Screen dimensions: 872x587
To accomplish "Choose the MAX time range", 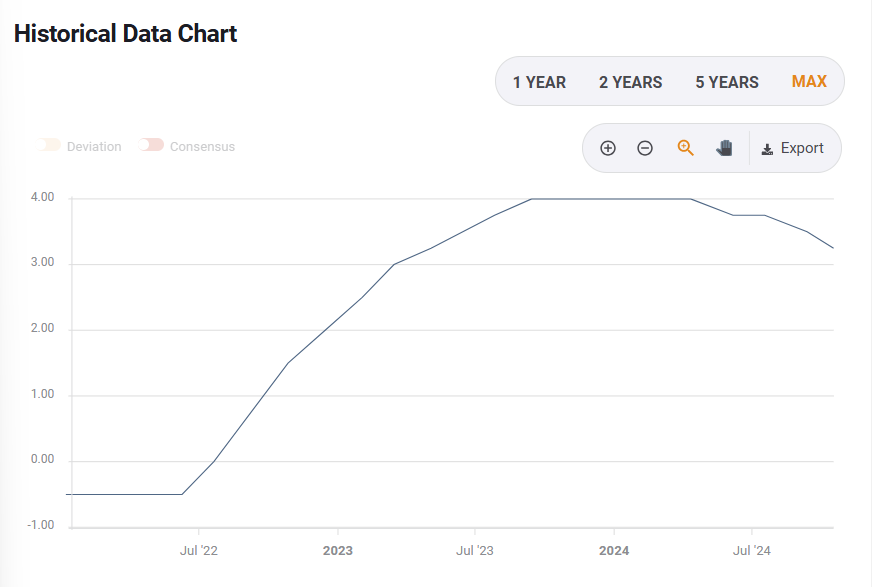I will [809, 82].
